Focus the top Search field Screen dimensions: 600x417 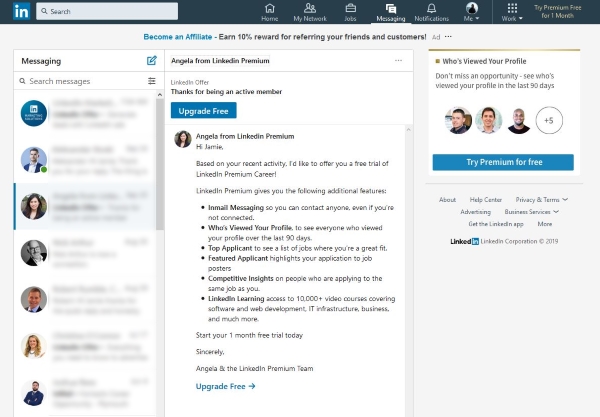[x=107, y=11]
